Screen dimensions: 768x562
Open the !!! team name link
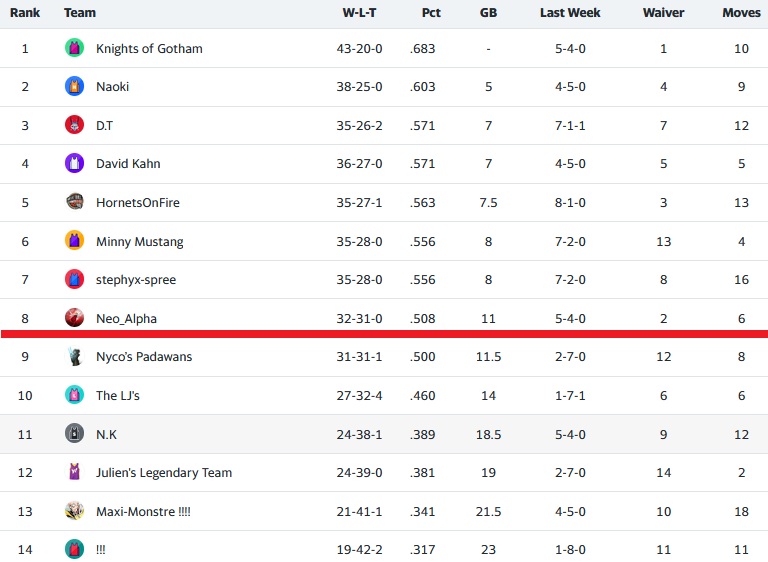pos(100,550)
